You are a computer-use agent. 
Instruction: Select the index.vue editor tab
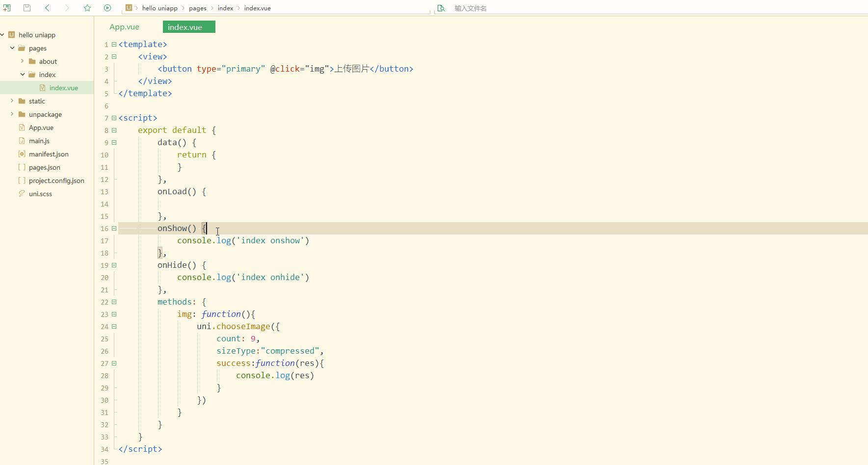pyautogui.click(x=189, y=27)
